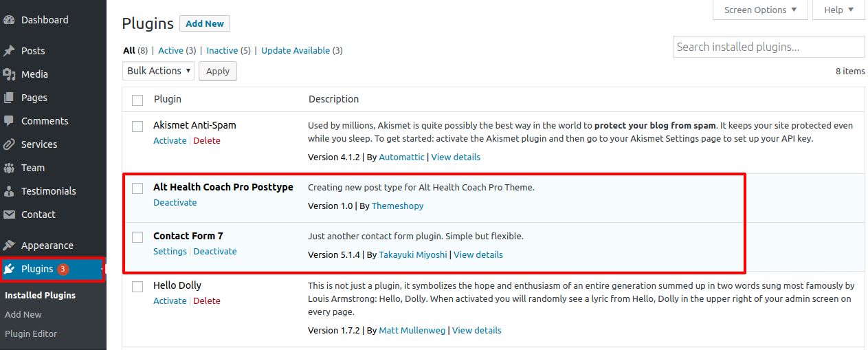Check the Alt Health Coach Pro Posttype checkbox
The height and width of the screenshot is (350, 868).
coord(137,188)
